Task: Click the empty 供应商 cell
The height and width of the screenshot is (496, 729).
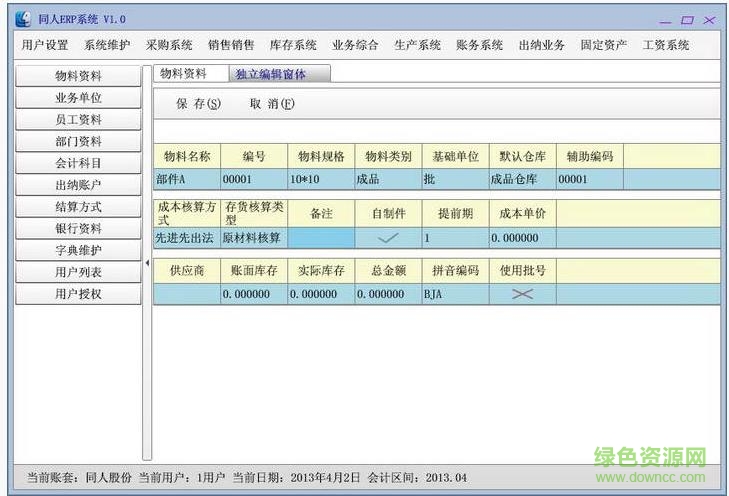Action: 187,294
